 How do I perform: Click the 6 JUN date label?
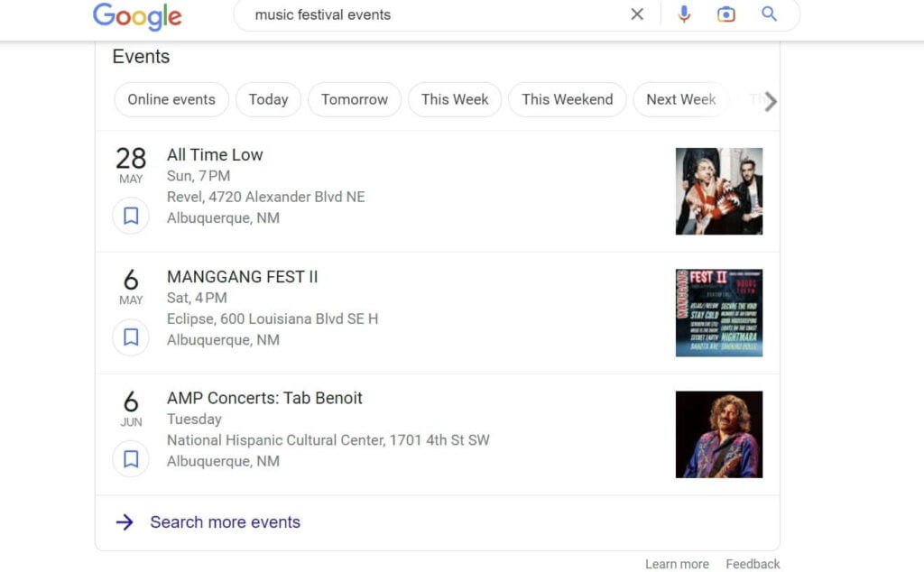tap(131, 408)
